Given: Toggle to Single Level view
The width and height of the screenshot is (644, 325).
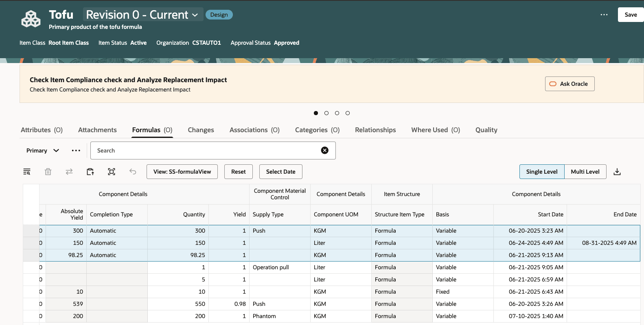Looking at the screenshot, I should (541, 172).
